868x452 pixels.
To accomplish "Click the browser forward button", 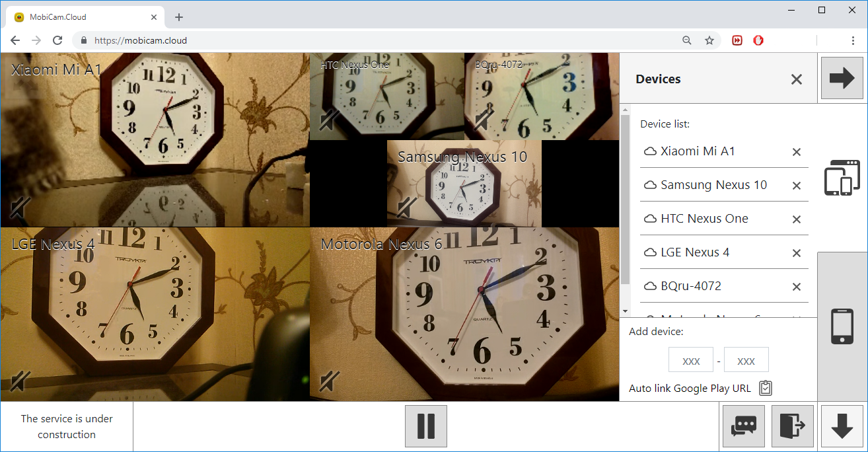I will [x=36, y=40].
